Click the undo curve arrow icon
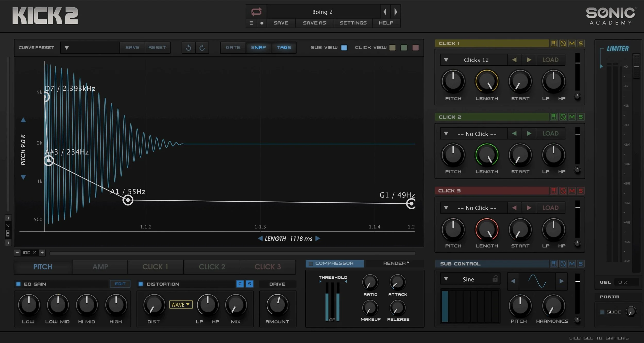This screenshot has height=343, width=644. coord(189,48)
